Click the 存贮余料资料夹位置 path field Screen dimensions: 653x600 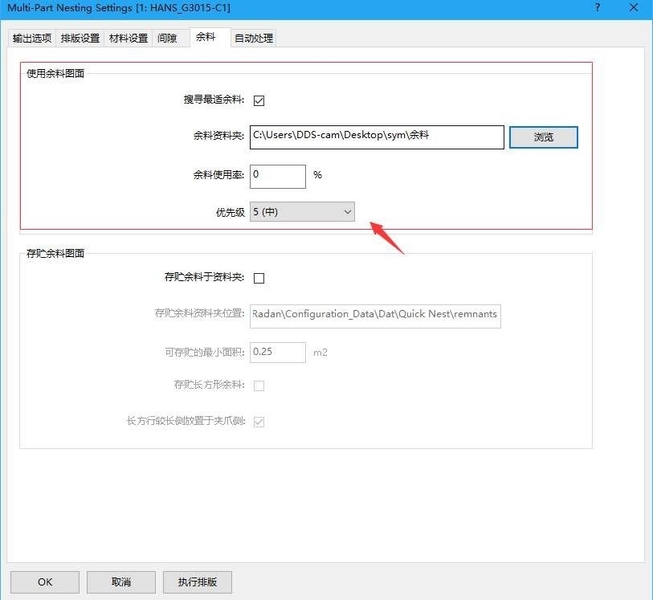(x=375, y=316)
